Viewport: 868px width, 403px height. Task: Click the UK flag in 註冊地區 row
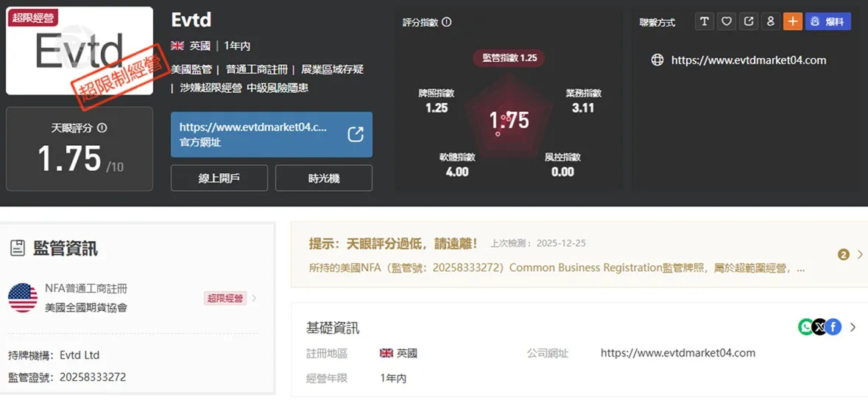(387, 353)
